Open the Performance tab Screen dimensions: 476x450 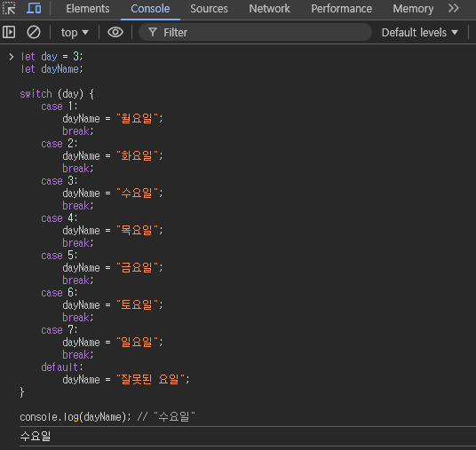point(341,9)
